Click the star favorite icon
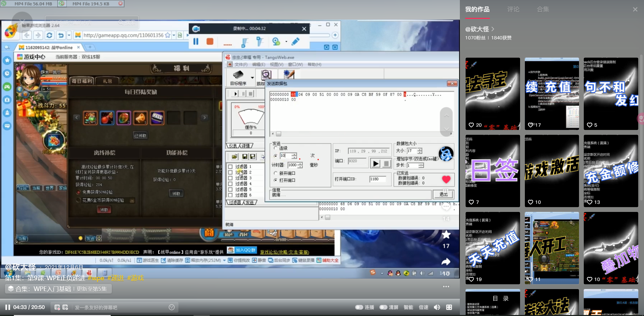Viewport: 644px width, 316px height. [446, 234]
